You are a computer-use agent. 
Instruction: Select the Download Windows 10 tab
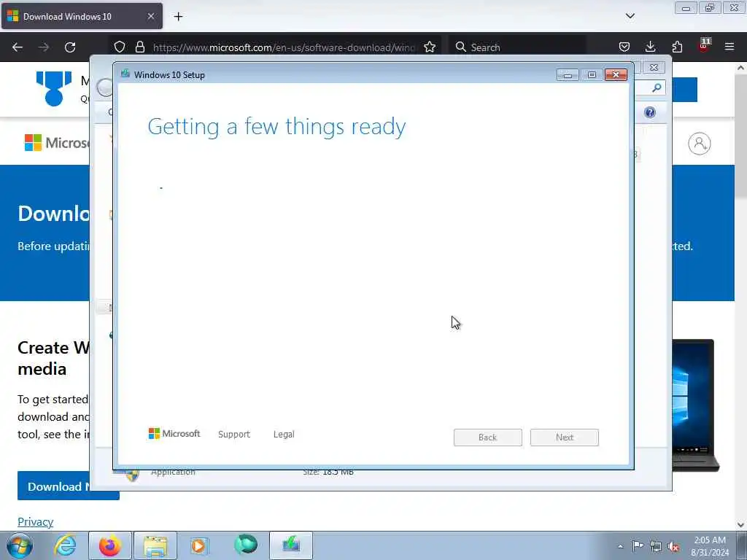point(82,16)
